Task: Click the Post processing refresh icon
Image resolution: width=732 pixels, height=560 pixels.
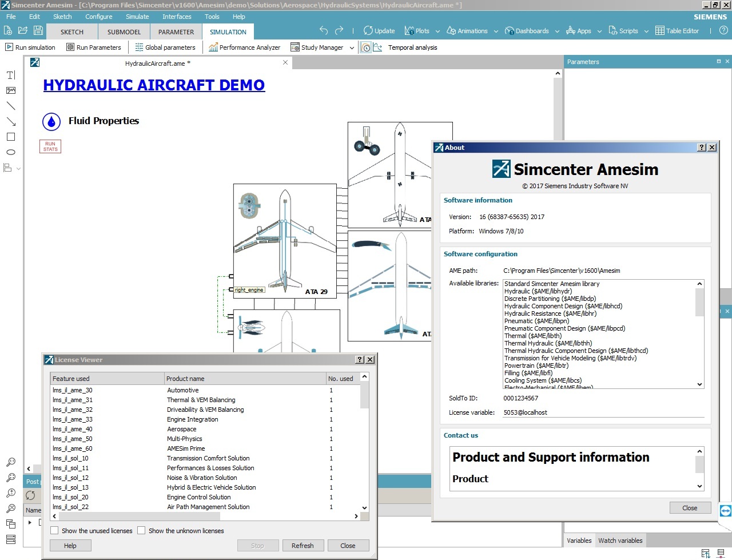Action: [30, 495]
